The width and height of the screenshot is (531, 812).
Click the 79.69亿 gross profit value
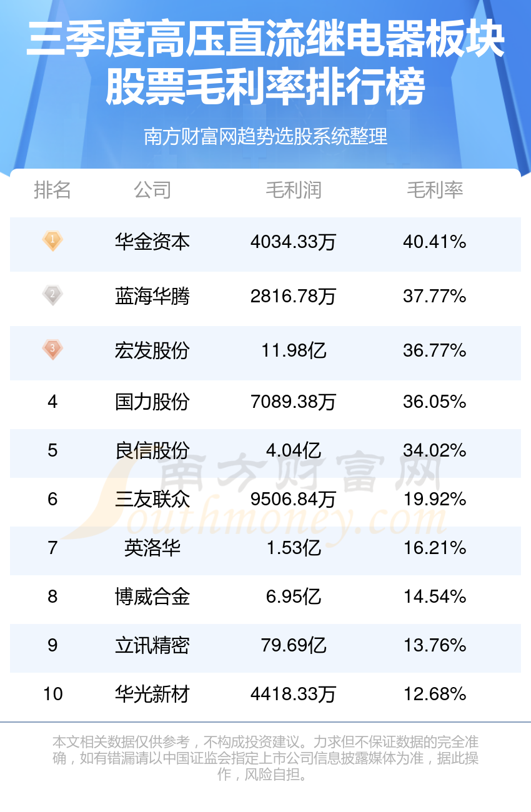(x=294, y=645)
